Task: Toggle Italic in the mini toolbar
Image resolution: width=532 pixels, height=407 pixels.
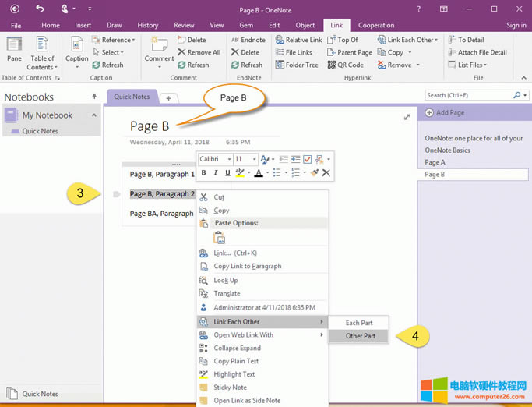Action: coord(216,172)
